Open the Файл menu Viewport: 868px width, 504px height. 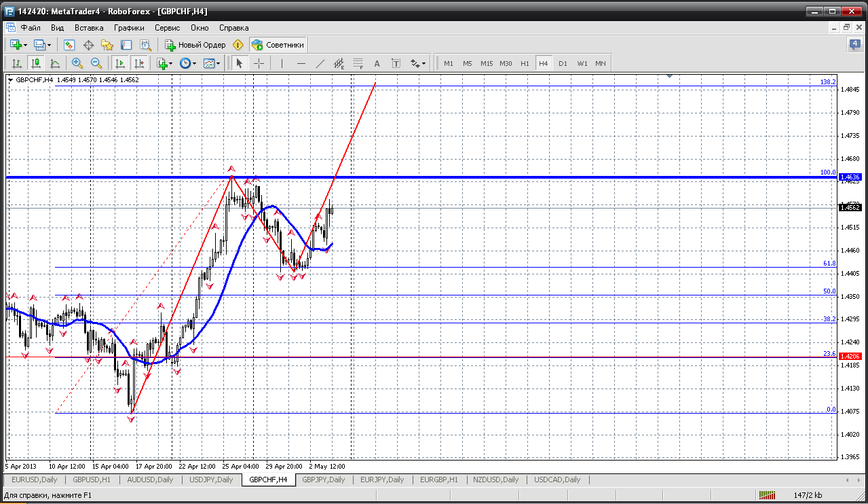click(x=31, y=28)
